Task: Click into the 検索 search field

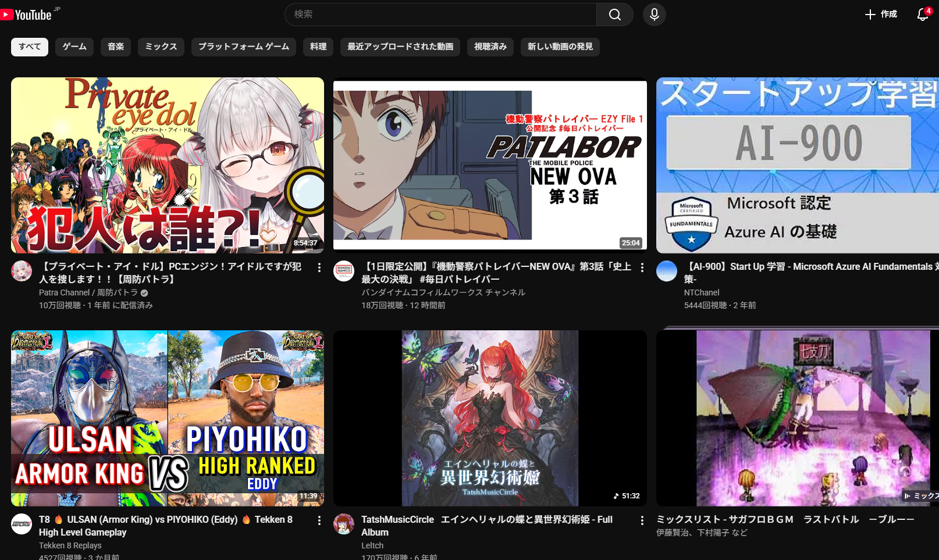Action: [x=440, y=15]
